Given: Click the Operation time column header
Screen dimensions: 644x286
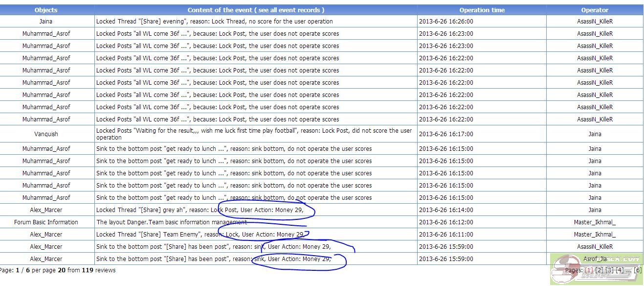Looking at the screenshot, I should pyautogui.click(x=482, y=10).
